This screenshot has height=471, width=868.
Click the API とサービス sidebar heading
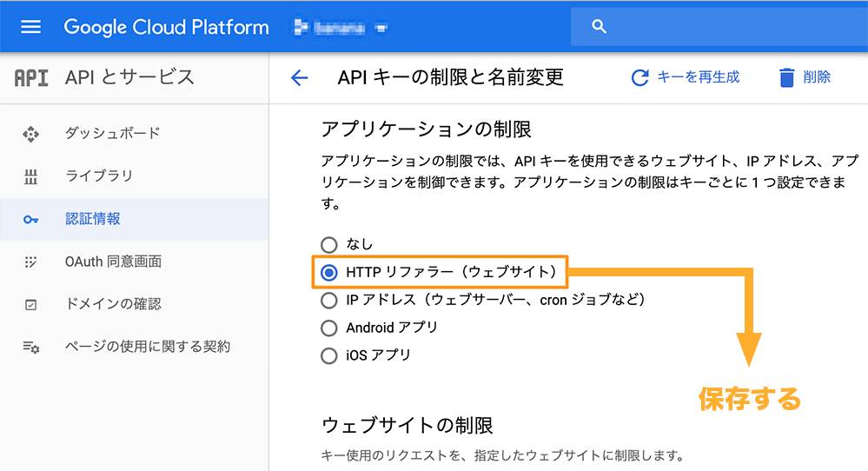click(129, 77)
